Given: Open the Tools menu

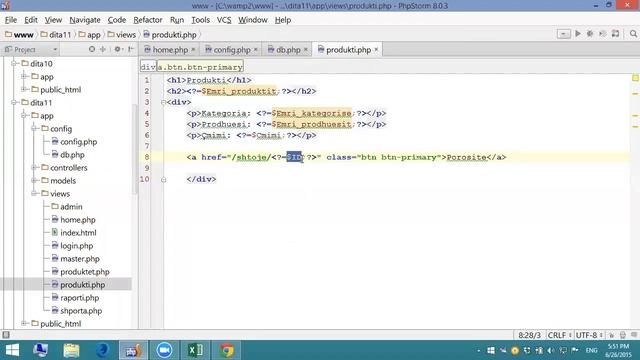Looking at the screenshot, I should (200, 20).
